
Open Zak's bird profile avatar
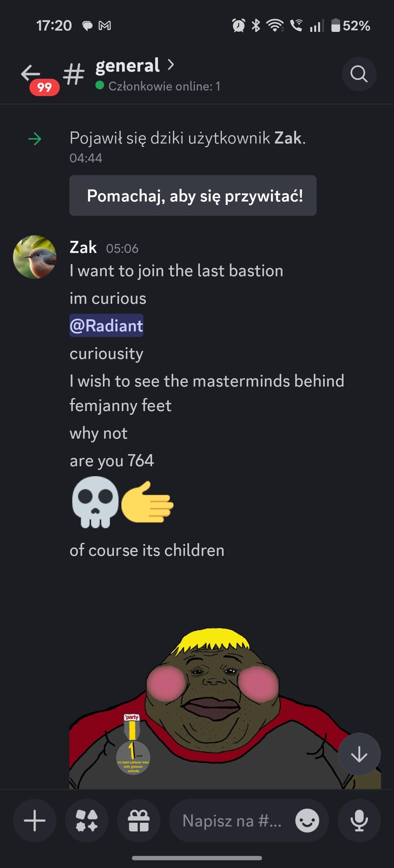tap(34, 257)
